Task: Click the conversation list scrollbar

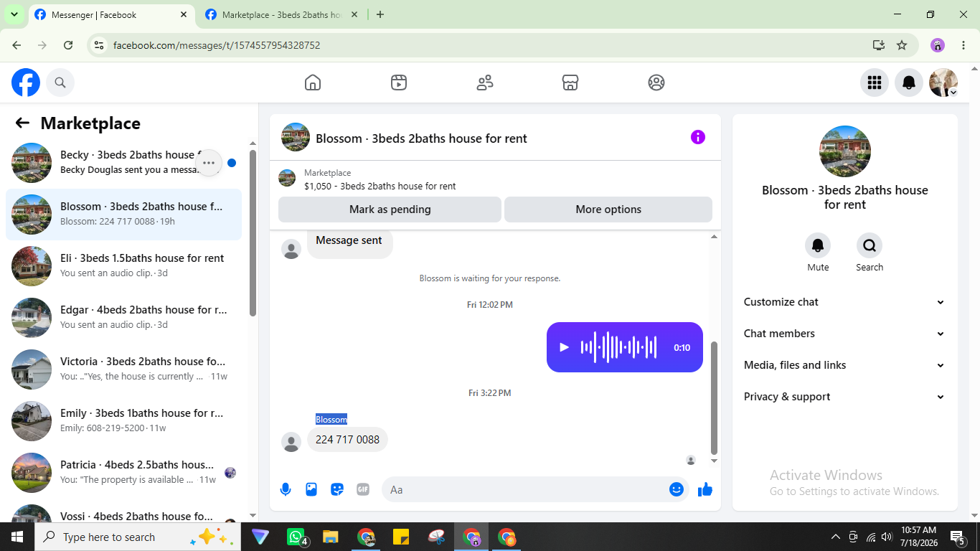Action: pyautogui.click(x=253, y=233)
